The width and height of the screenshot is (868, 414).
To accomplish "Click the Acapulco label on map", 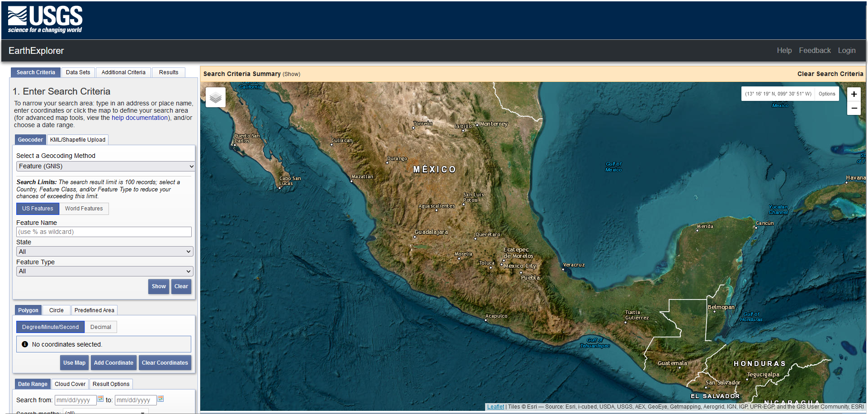I will (496, 316).
